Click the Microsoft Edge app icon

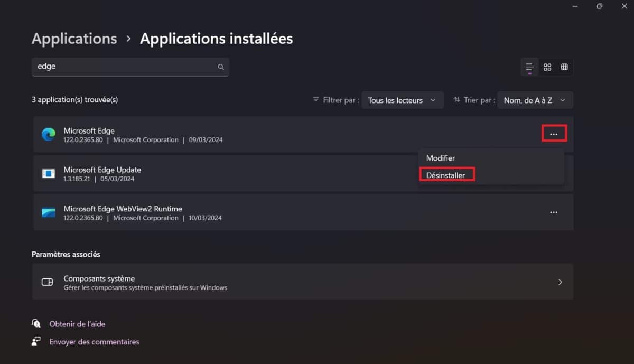coord(49,135)
